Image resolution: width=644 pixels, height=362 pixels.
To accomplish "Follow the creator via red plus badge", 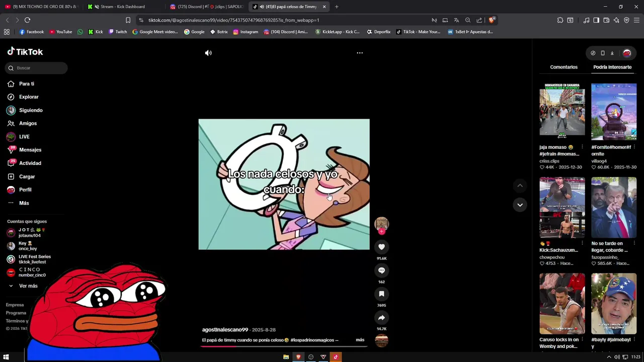I will [x=381, y=231].
